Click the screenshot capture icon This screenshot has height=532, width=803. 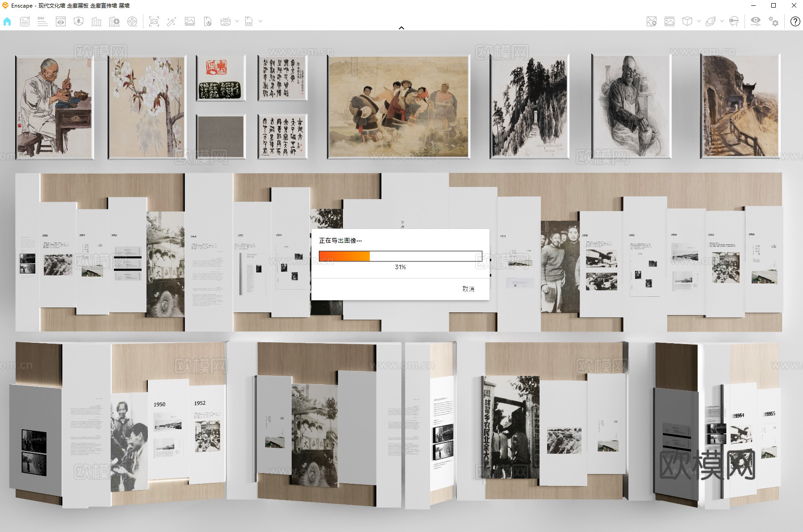coord(154,21)
